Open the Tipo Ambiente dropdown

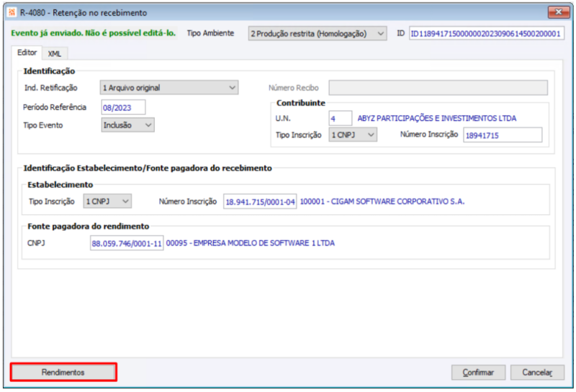(318, 34)
